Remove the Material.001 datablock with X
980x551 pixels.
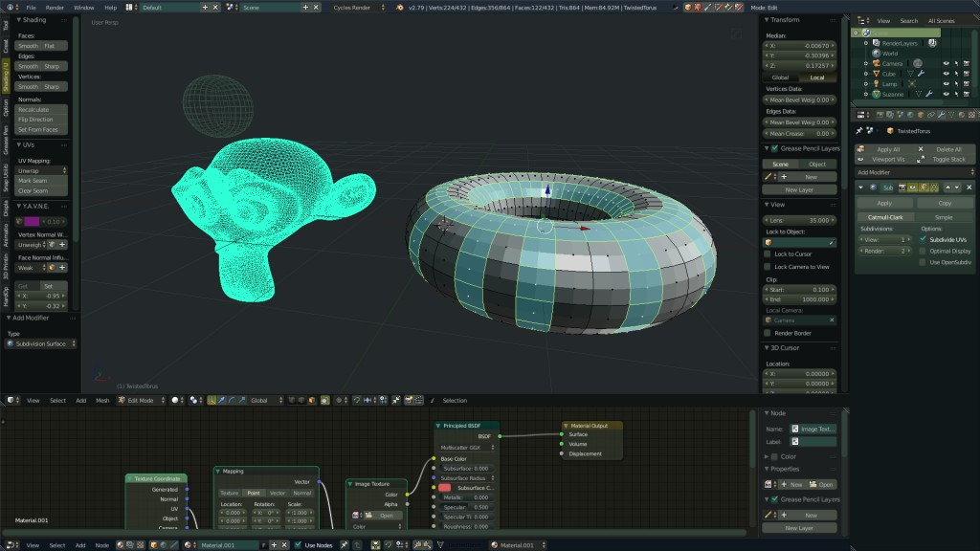[x=284, y=545]
